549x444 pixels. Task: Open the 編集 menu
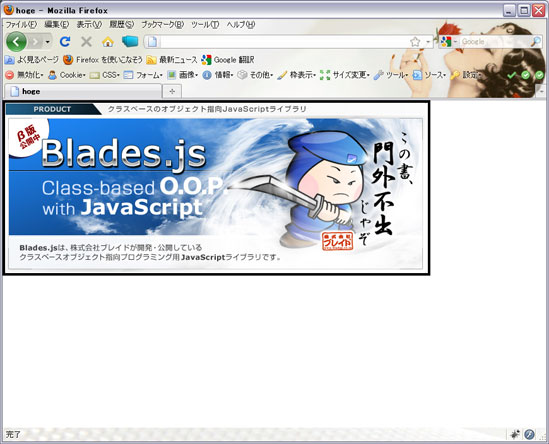[x=56, y=25]
